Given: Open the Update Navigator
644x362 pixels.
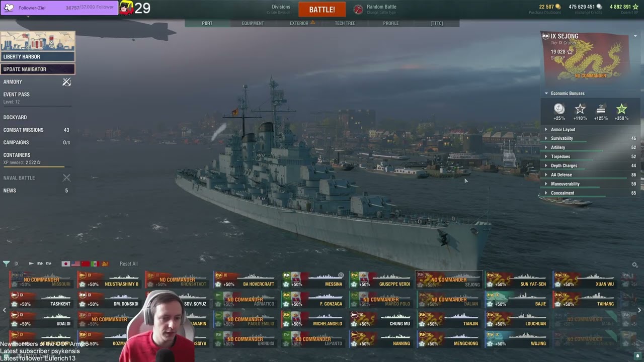Looking at the screenshot, I should (x=38, y=69).
